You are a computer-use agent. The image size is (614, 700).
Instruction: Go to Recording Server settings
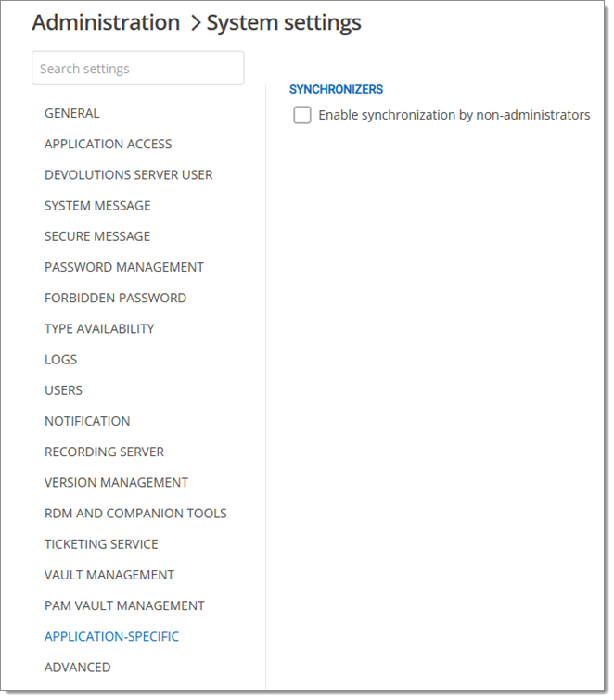[104, 452]
